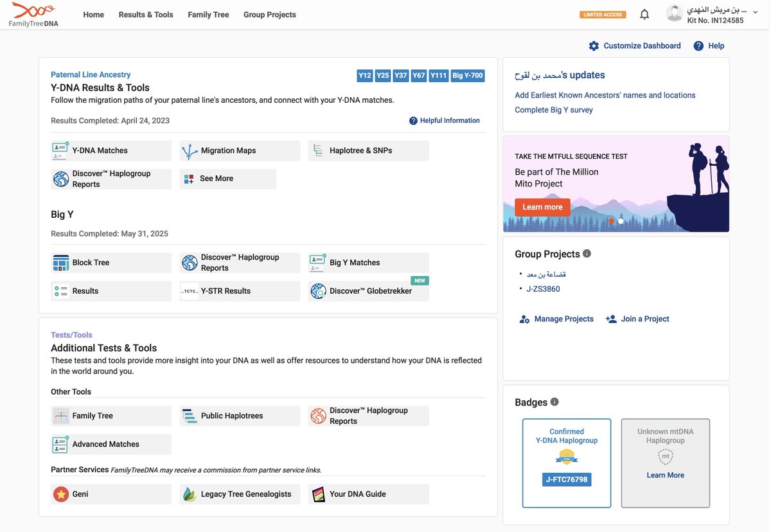Image resolution: width=771 pixels, height=532 pixels.
Task: Click Manage Projects link
Action: [556, 319]
